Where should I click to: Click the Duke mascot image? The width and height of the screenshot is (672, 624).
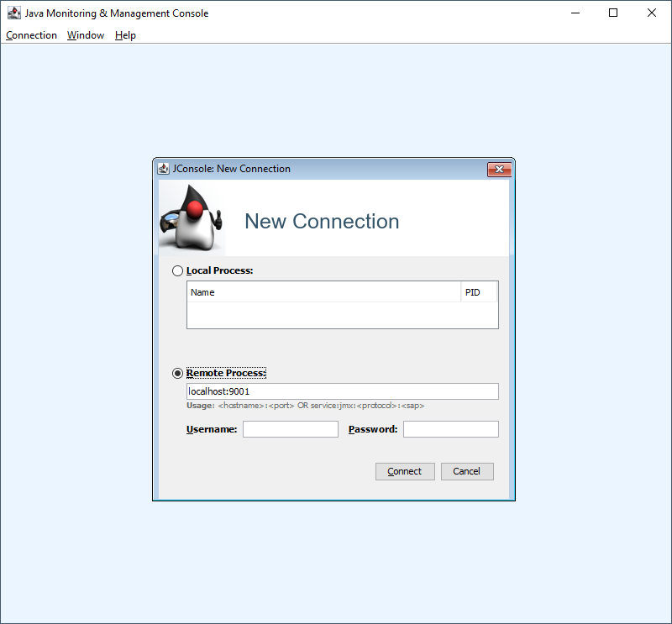(x=192, y=219)
